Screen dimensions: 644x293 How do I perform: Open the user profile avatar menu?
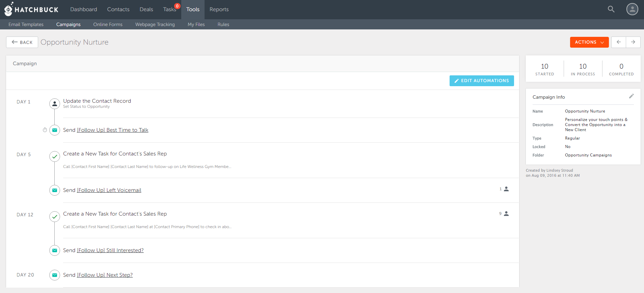[x=632, y=9]
